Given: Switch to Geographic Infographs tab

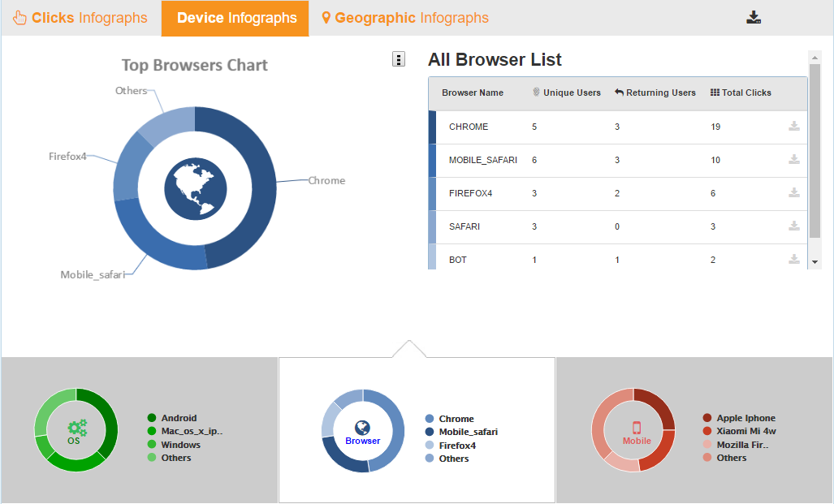Looking at the screenshot, I should pos(405,18).
